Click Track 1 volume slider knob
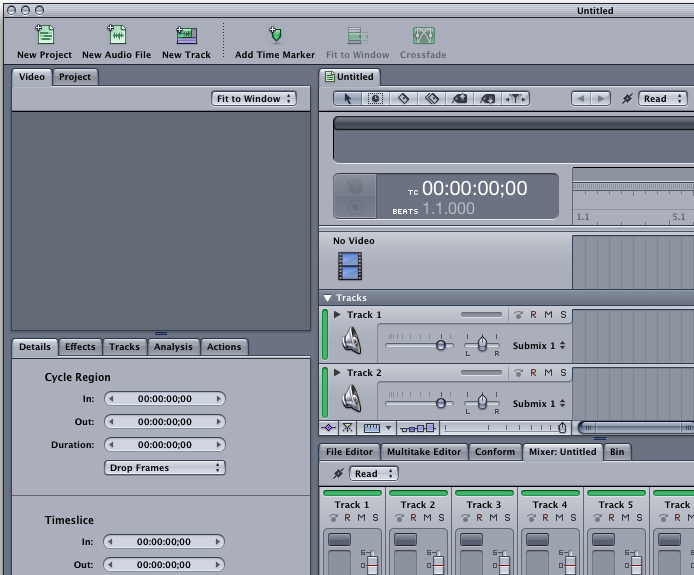The width and height of the screenshot is (694, 575). click(439, 345)
